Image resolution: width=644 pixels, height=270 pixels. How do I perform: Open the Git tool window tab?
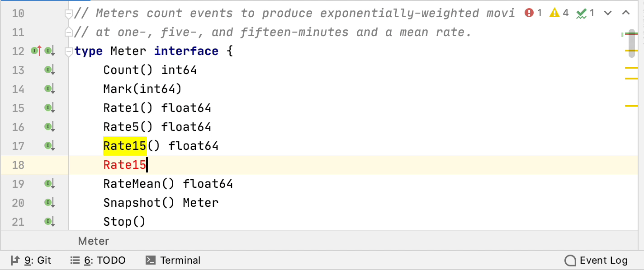point(31,261)
